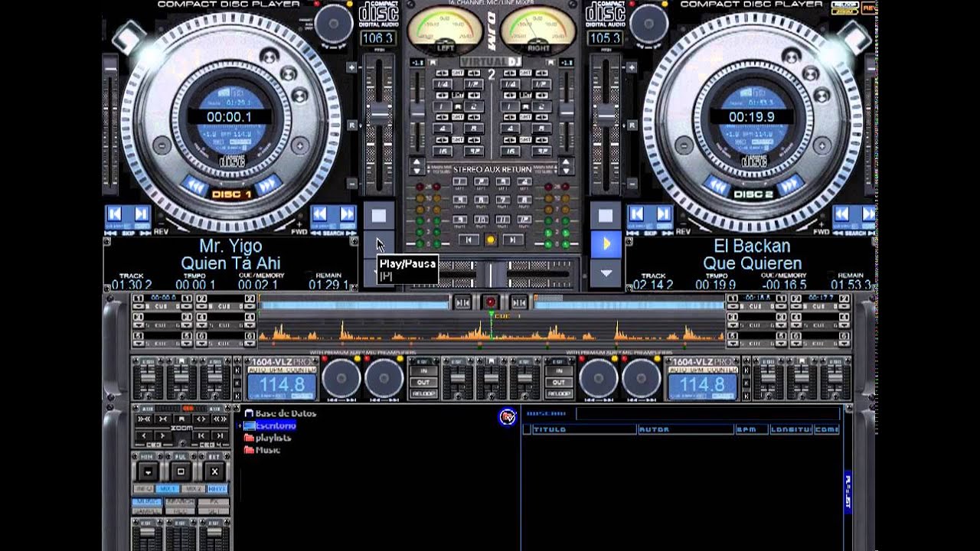Sort the track list by BPM column
The image size is (980, 551).
(x=752, y=430)
